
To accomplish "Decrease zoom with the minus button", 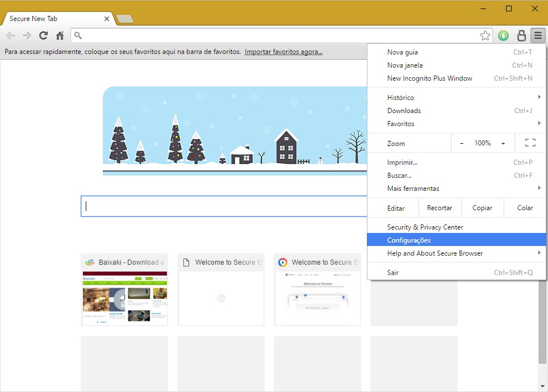I will point(462,143).
